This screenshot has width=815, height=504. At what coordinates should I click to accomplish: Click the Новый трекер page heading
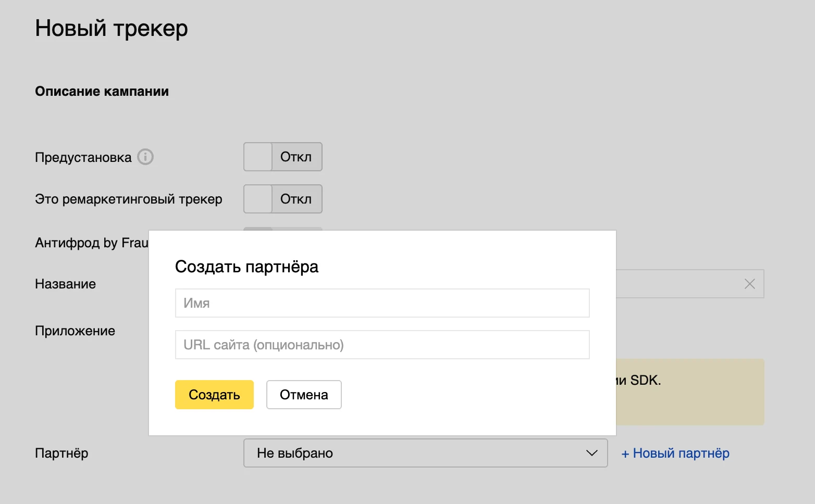(x=111, y=28)
